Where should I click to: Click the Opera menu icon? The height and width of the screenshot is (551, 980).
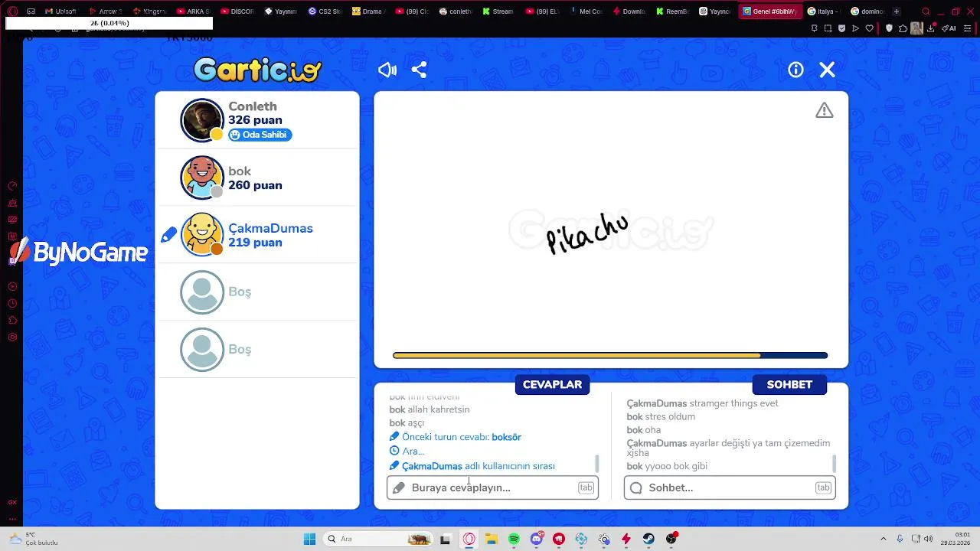coord(12,11)
